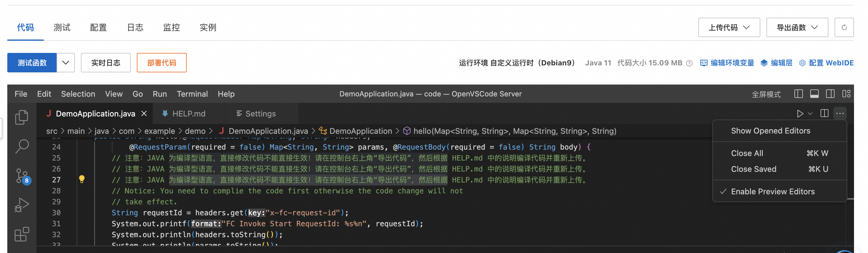Screen dimensions: 868x253
Task: Switch to the 日志 tab
Action: [x=135, y=27]
